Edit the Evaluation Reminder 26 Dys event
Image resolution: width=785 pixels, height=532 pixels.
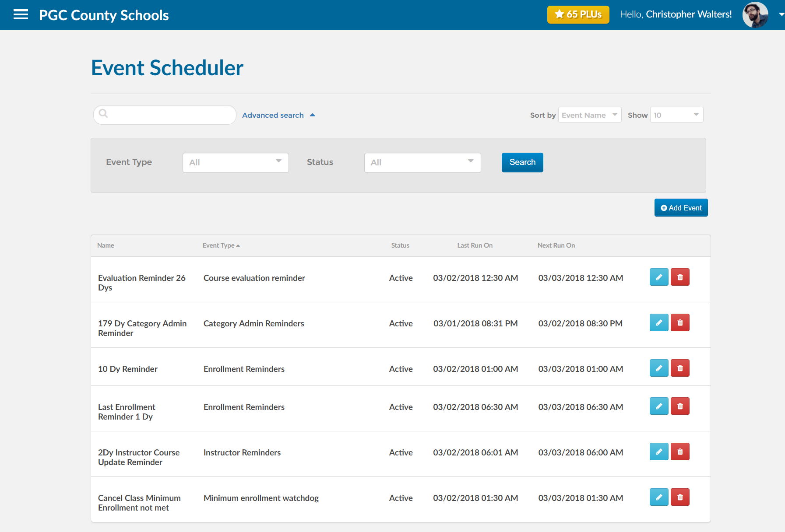658,277
